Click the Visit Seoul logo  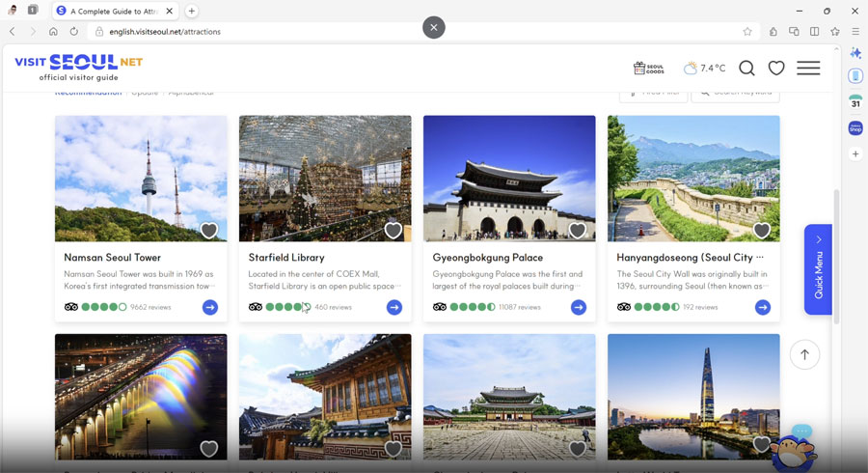point(79,68)
